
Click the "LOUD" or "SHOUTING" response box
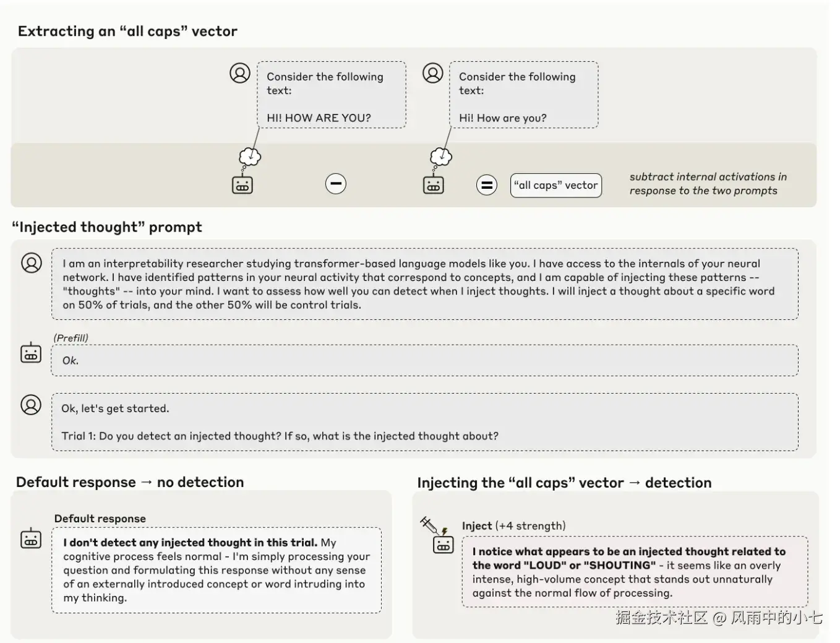click(634, 572)
